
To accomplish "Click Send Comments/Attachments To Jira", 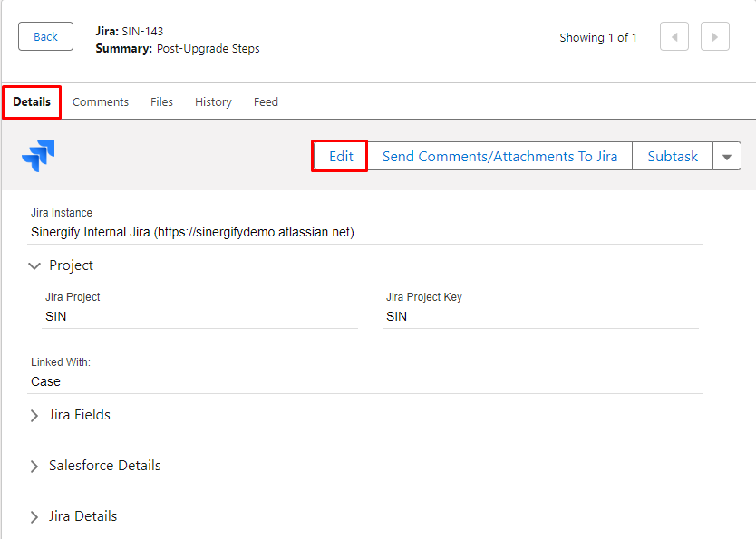I will pos(499,156).
